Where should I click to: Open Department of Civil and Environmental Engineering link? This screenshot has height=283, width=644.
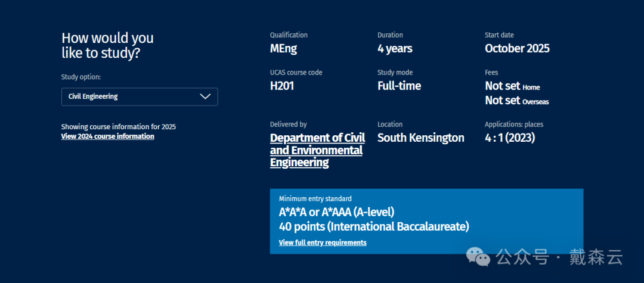(x=317, y=150)
